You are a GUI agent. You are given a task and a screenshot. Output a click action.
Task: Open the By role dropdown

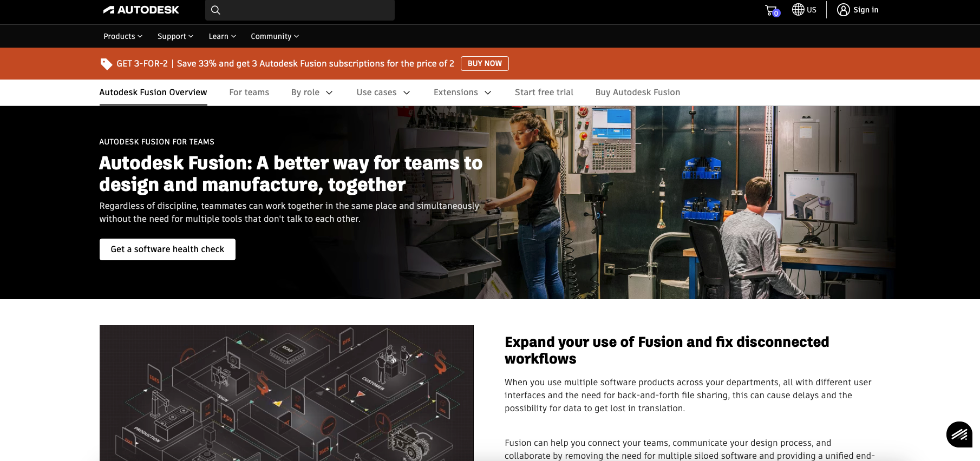tap(312, 93)
